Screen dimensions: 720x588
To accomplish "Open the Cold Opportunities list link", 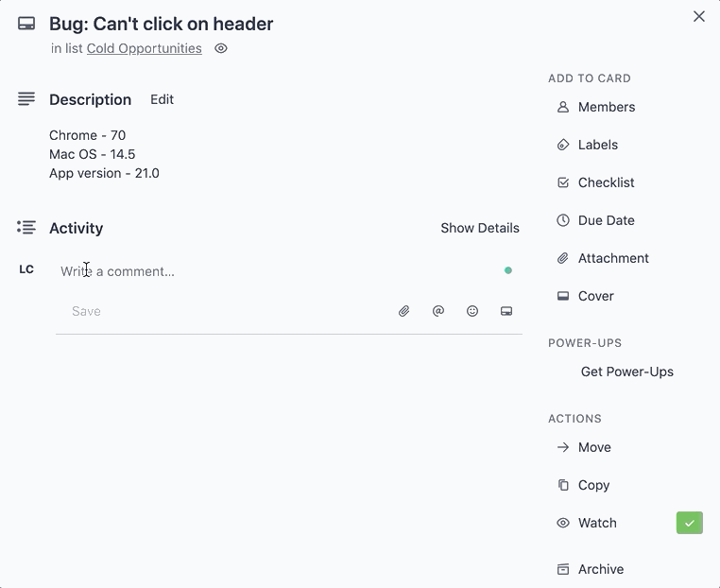I will coord(145,48).
